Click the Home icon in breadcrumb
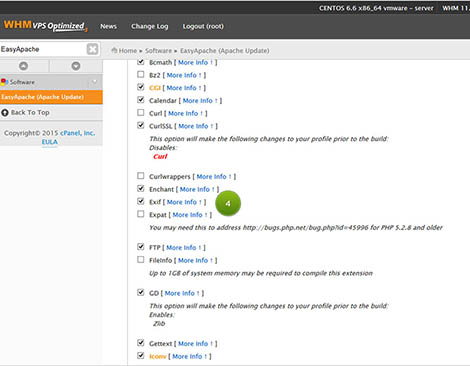Screen dimensions: 470x366 114,50
